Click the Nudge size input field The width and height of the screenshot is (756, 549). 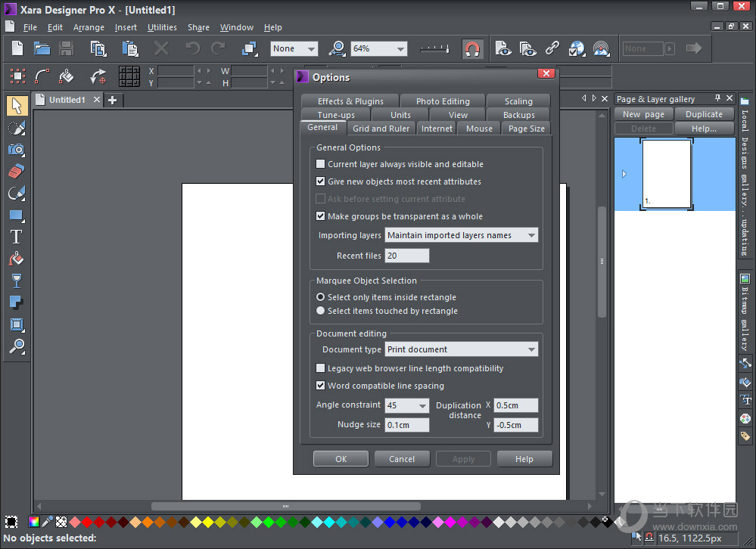click(x=407, y=425)
